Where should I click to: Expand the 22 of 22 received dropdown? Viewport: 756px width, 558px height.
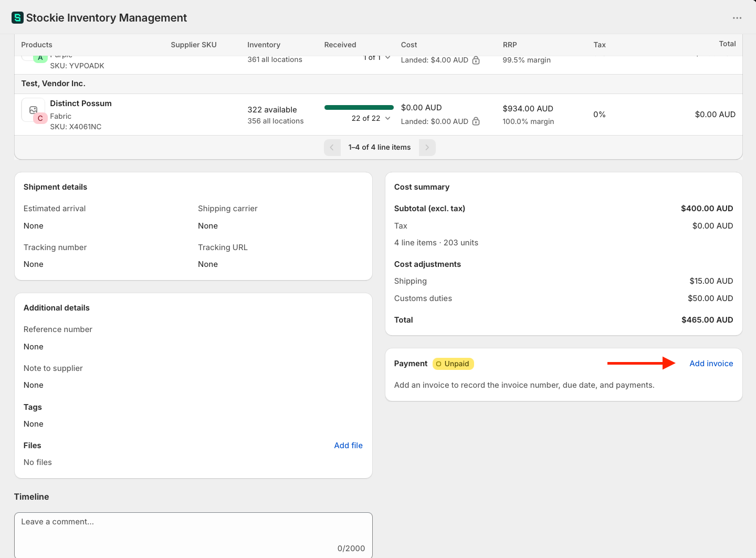click(x=371, y=118)
